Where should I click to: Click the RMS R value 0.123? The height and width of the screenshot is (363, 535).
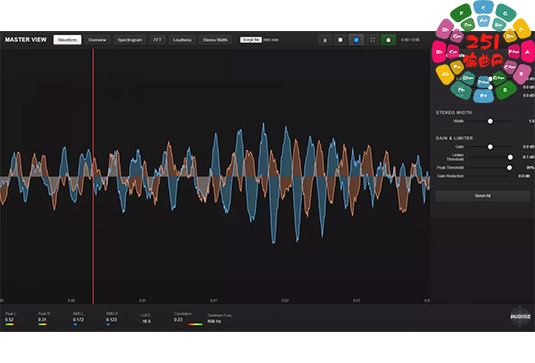(112, 320)
